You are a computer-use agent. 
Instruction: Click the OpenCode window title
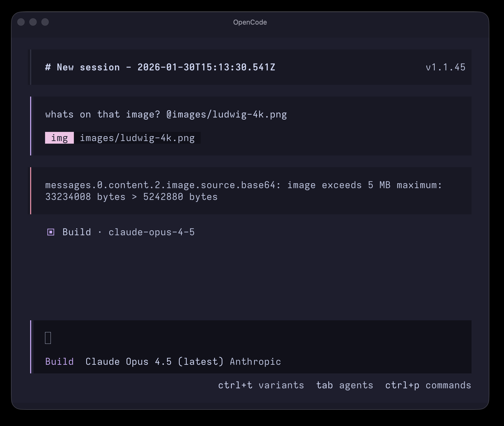point(250,22)
